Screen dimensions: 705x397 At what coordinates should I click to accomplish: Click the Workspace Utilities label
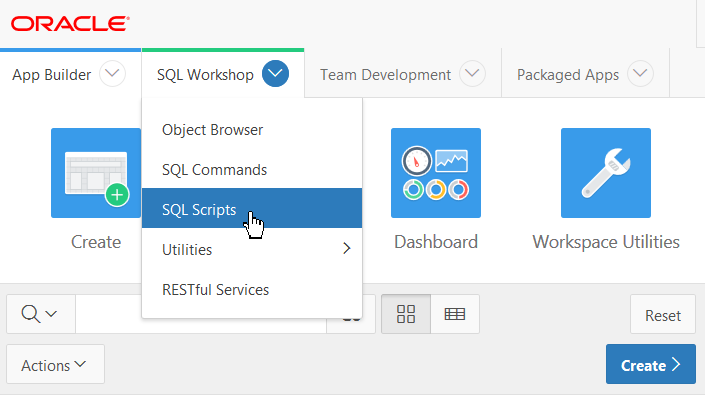[x=606, y=242]
